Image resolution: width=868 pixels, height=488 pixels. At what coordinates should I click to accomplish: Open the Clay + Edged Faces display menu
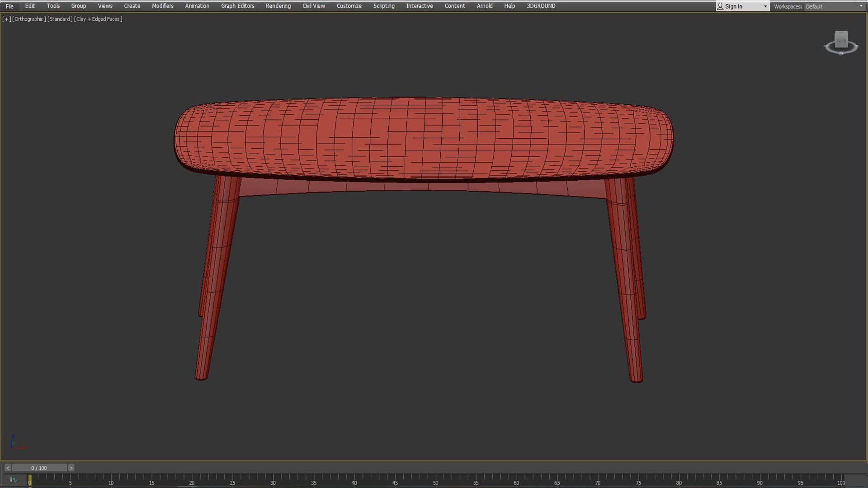point(98,19)
